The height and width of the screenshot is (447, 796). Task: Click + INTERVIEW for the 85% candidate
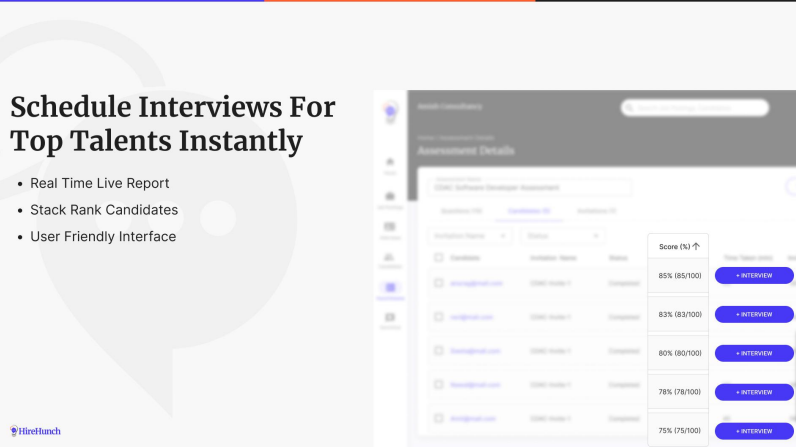pos(754,276)
